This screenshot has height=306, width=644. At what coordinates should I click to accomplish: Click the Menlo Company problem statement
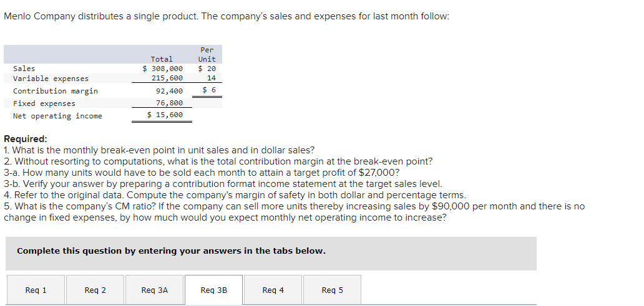(226, 16)
